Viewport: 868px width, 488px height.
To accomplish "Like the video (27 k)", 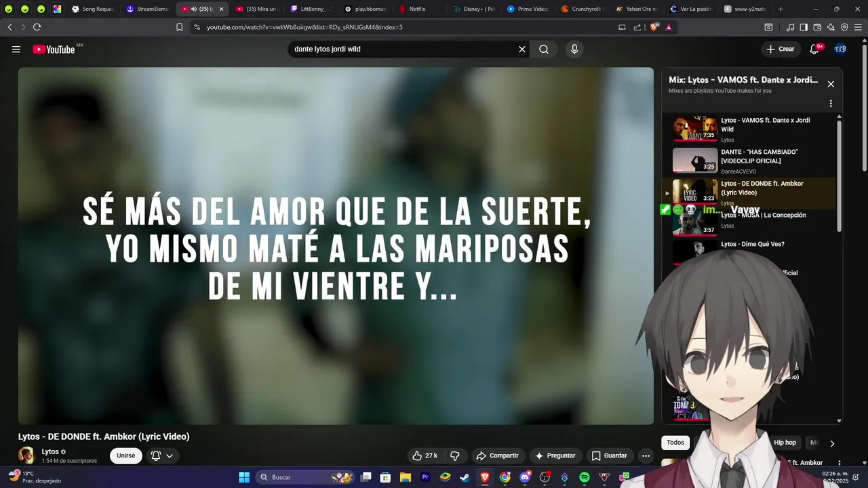I will (x=425, y=455).
